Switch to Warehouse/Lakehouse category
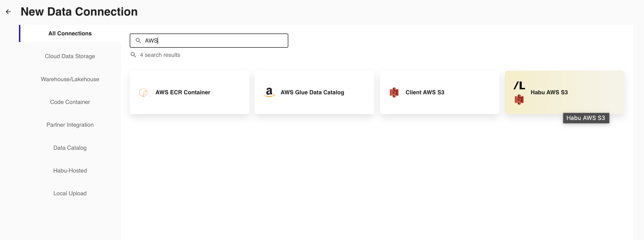Viewport: 644px width, 240px height. click(x=70, y=79)
